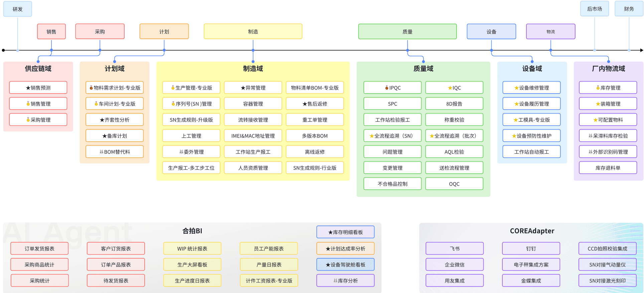This screenshot has height=293, width=644.
Task: Open the 工作站自动报工 module
Action: click(531, 152)
